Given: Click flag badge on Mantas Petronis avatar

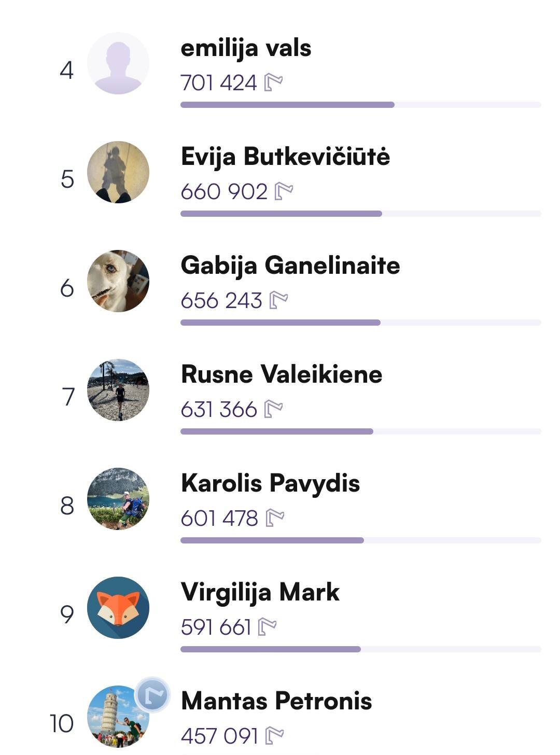Looking at the screenshot, I should [152, 694].
